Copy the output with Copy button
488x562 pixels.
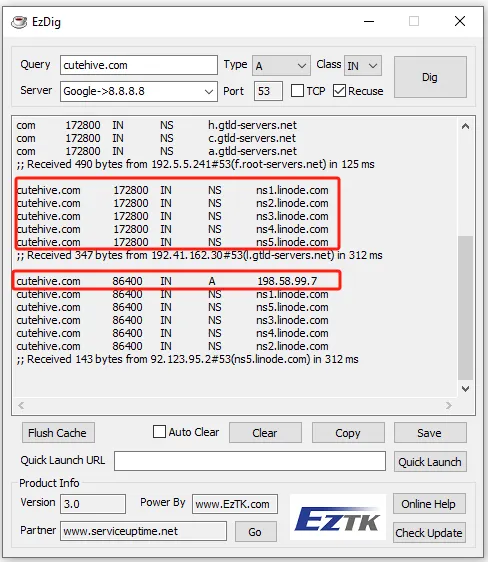point(348,433)
